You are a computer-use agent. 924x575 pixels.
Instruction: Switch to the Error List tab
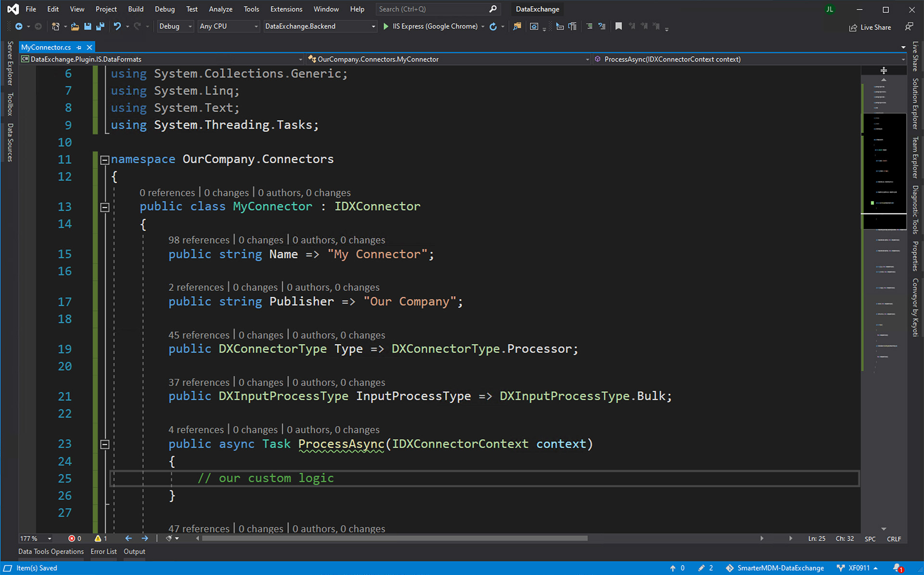tap(103, 551)
